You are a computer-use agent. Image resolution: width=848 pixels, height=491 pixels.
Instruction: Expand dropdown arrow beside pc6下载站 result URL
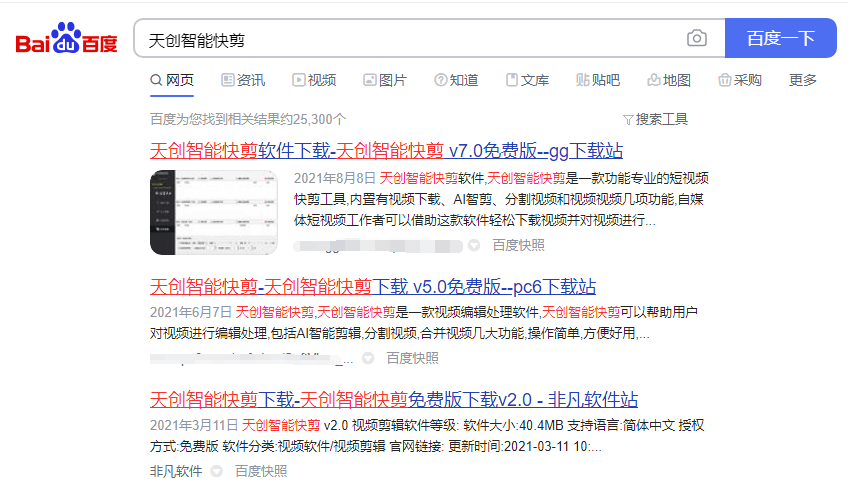click(x=368, y=359)
